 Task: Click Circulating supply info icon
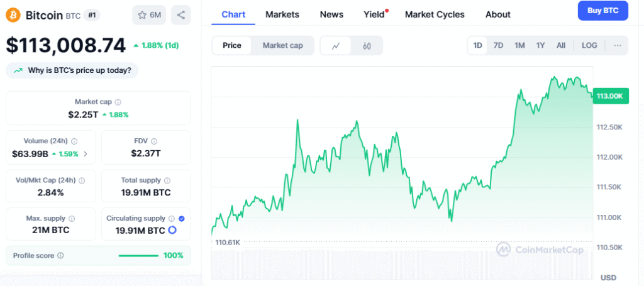(x=172, y=218)
